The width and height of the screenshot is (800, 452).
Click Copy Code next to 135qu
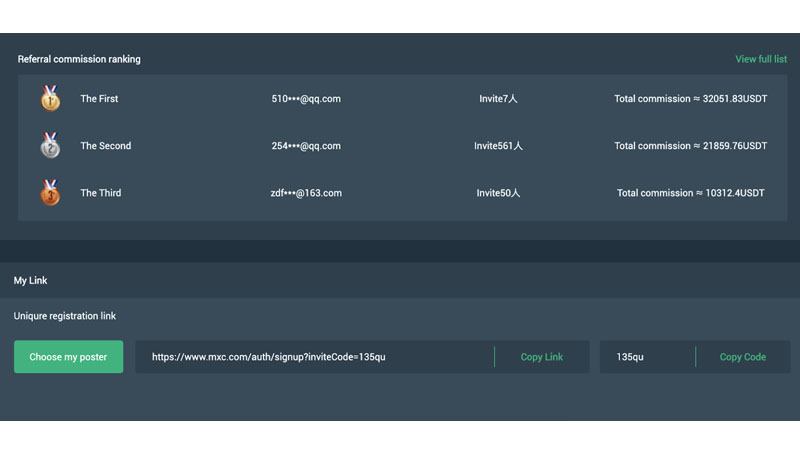point(742,357)
